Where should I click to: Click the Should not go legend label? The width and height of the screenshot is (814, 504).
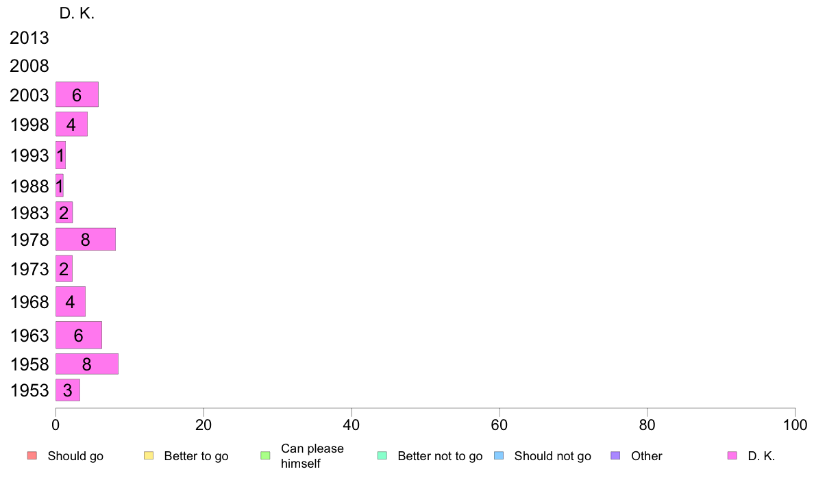tap(553, 456)
